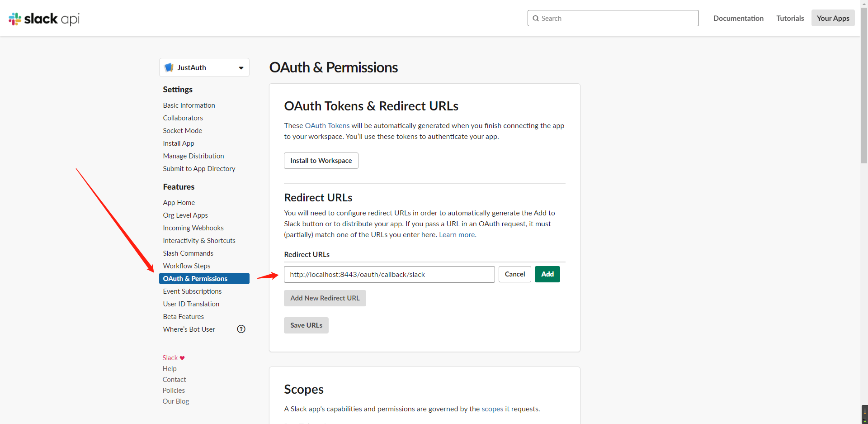Open the Contact link

[174, 379]
